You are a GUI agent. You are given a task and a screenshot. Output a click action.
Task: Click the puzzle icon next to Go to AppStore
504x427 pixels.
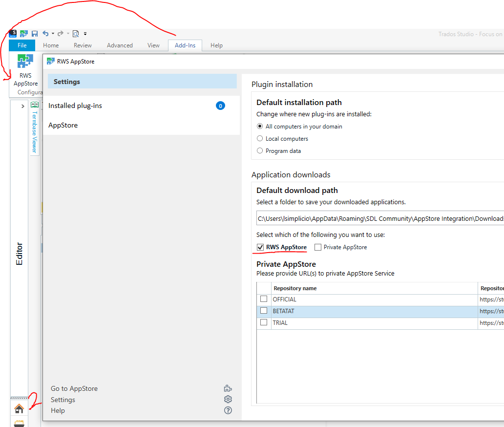pyautogui.click(x=228, y=388)
